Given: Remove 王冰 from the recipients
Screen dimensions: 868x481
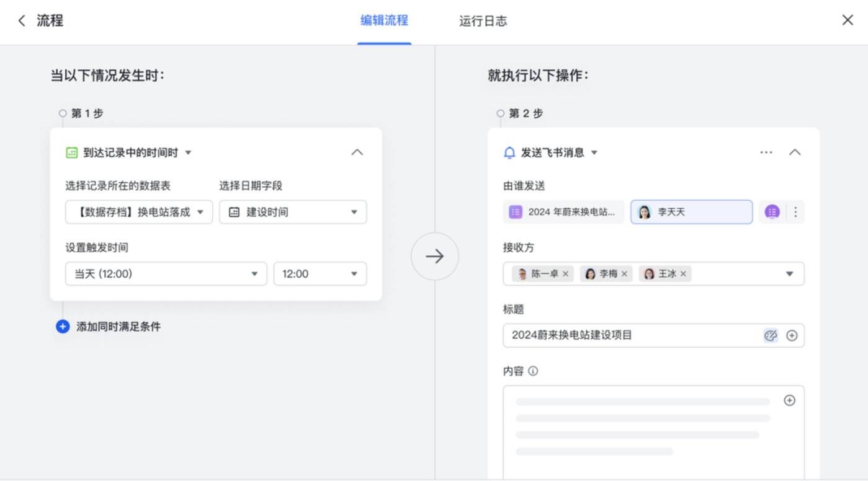Looking at the screenshot, I should click(683, 274).
